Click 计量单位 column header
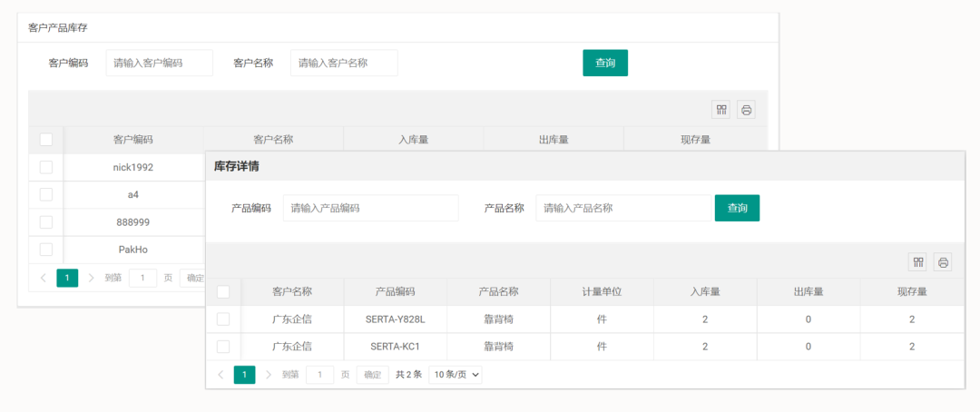The image size is (980, 412). [602, 291]
